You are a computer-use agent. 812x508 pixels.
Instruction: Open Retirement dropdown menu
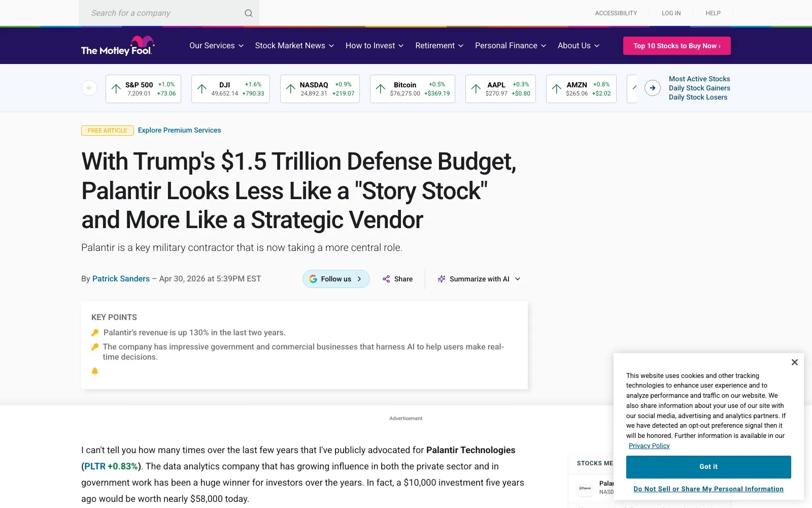pos(439,46)
